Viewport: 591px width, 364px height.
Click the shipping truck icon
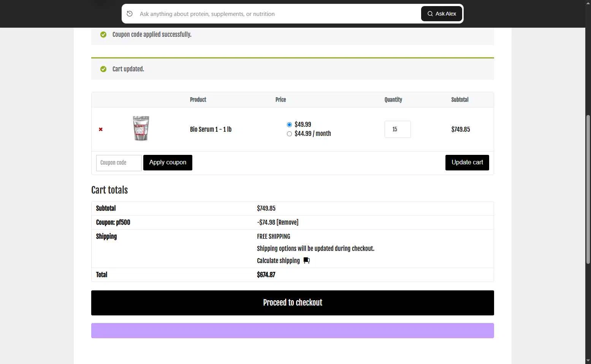pyautogui.click(x=307, y=260)
